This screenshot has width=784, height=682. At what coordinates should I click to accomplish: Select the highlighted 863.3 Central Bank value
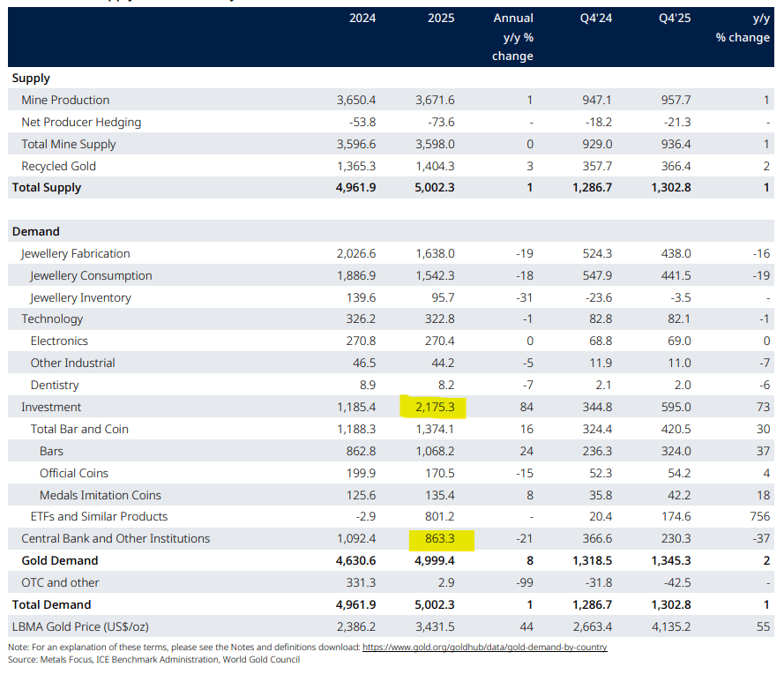click(x=440, y=538)
